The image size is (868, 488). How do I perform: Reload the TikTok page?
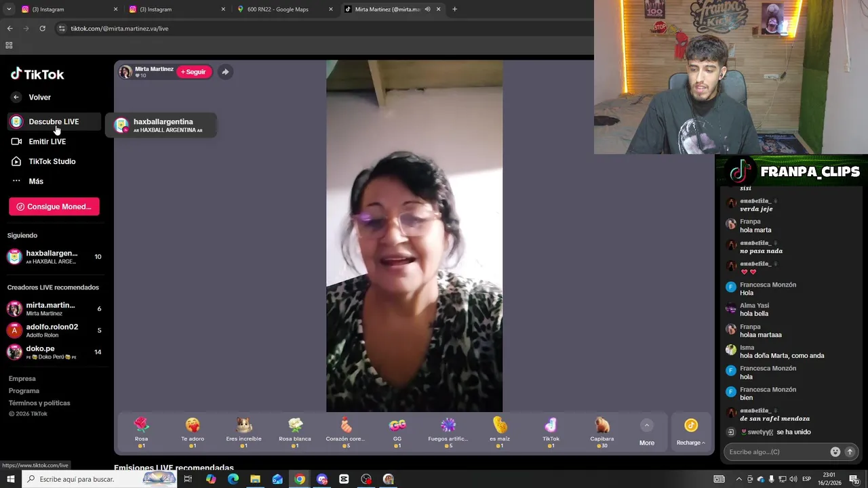(x=42, y=28)
